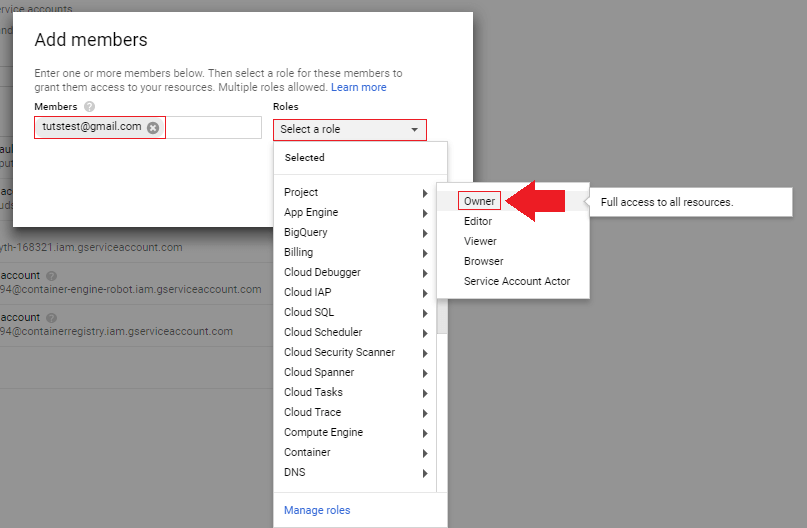This screenshot has width=807, height=528.
Task: Open the Compute Engine submenu arrow
Action: 425,433
